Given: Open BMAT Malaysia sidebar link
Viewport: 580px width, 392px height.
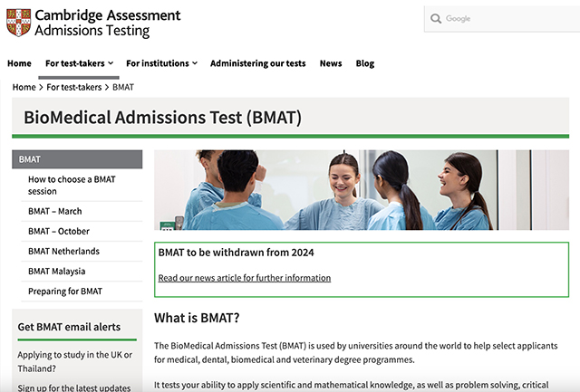Looking at the screenshot, I should tap(56, 271).
